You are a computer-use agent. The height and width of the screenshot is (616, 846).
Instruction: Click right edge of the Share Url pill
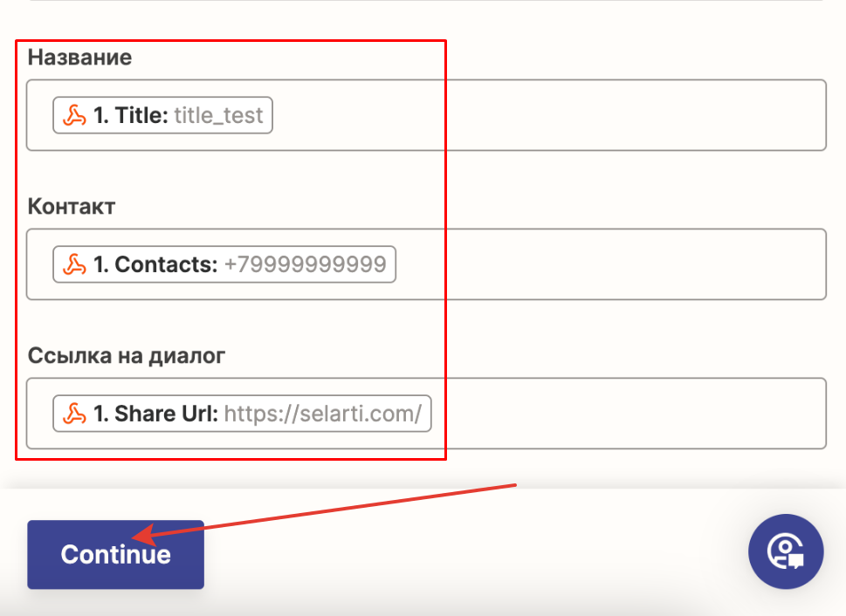pos(428,414)
